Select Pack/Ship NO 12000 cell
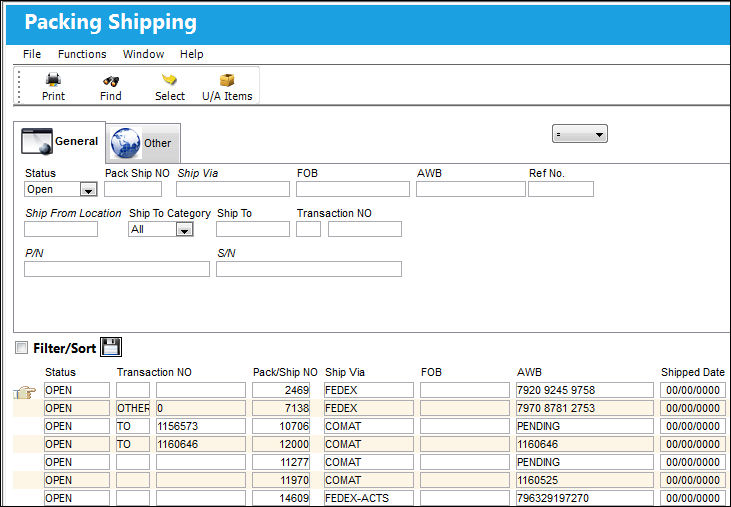The image size is (731, 507). (281, 444)
